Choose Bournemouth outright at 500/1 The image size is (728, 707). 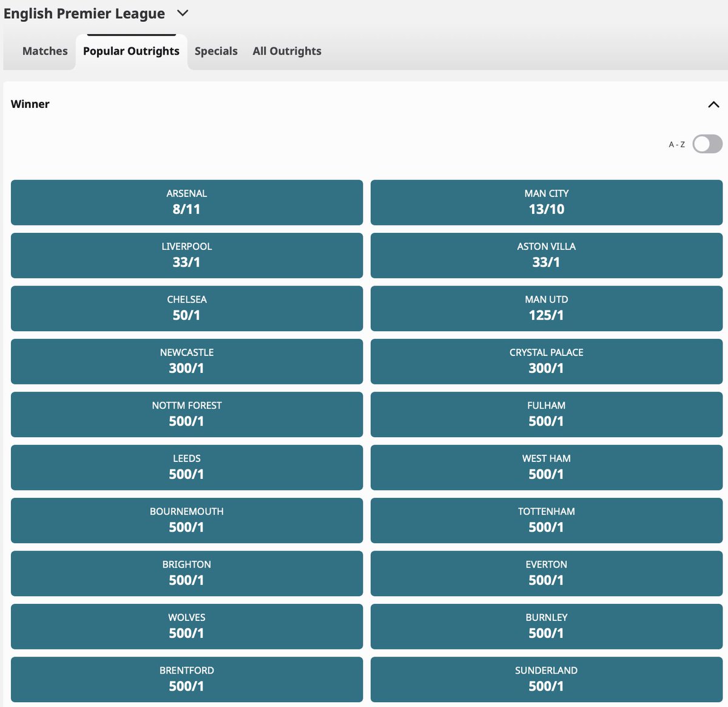click(x=187, y=520)
